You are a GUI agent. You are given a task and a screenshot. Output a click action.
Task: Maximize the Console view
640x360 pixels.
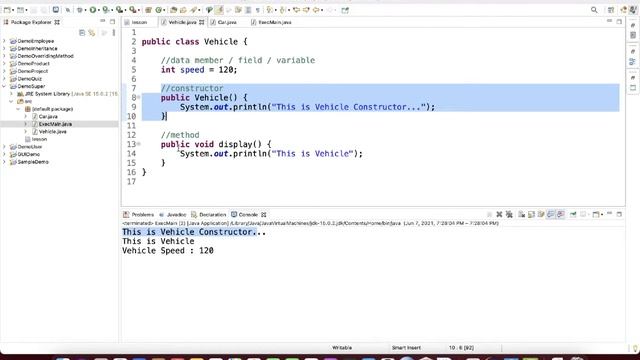click(x=619, y=214)
